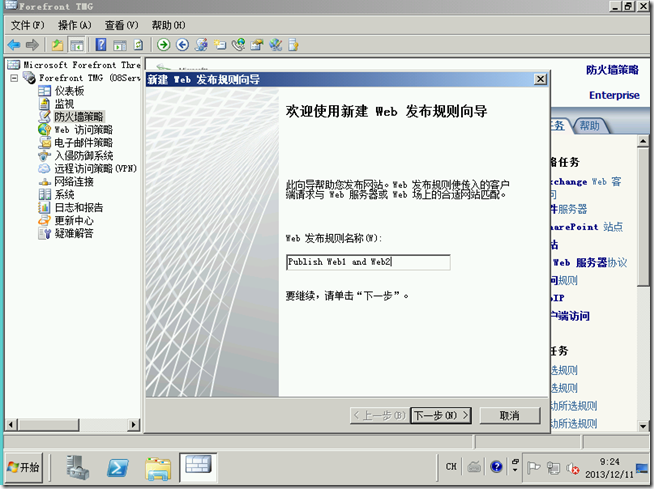This screenshot has height=489, width=654.
Task: Select 日志和报告 node in tree
Action: point(79,207)
